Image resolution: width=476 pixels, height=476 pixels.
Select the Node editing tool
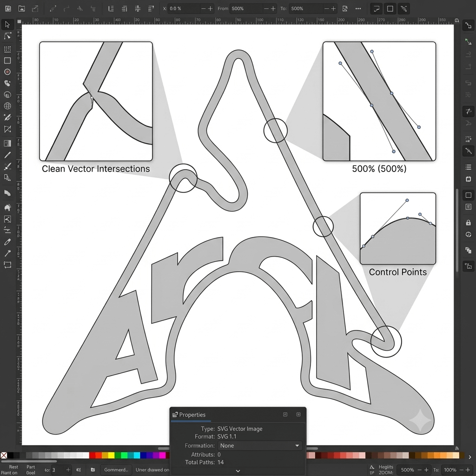coord(7,36)
